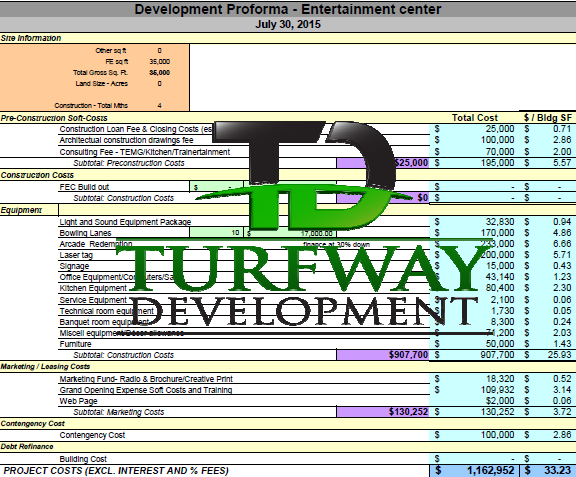
Task: Click the Bowling Lanes unit price 17,000.00
Action: point(316,233)
